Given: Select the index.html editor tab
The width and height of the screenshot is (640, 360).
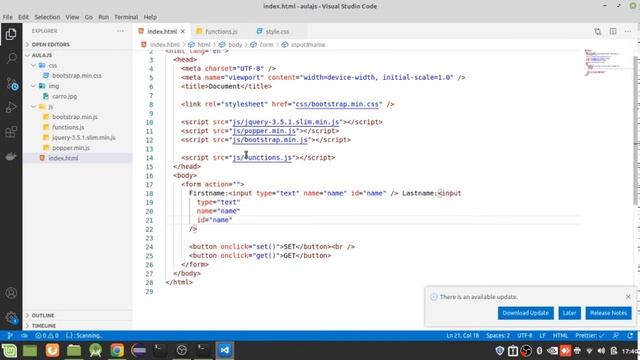Looking at the screenshot, I should coord(162,31).
